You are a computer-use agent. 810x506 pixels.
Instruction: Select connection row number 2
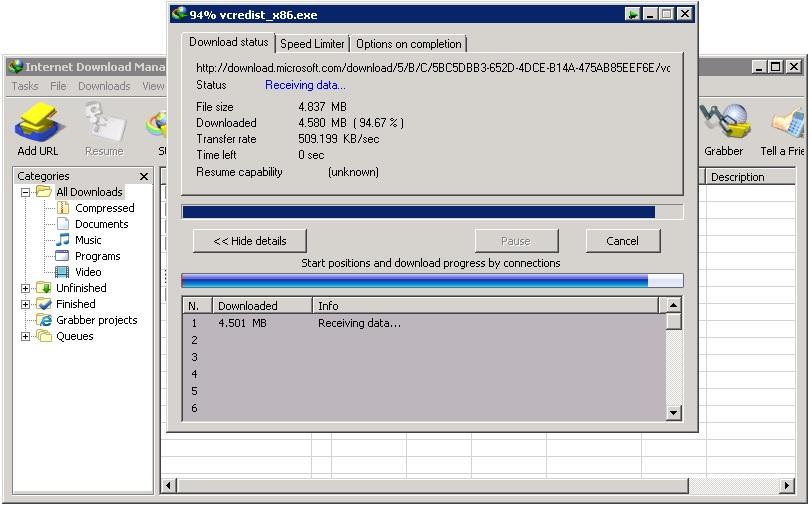[x=425, y=340]
